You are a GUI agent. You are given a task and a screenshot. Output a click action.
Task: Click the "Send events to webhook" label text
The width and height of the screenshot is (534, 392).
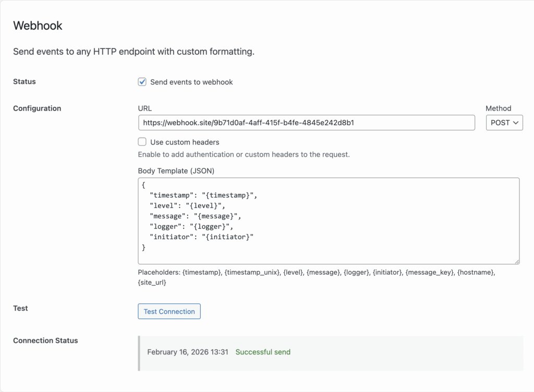(191, 82)
